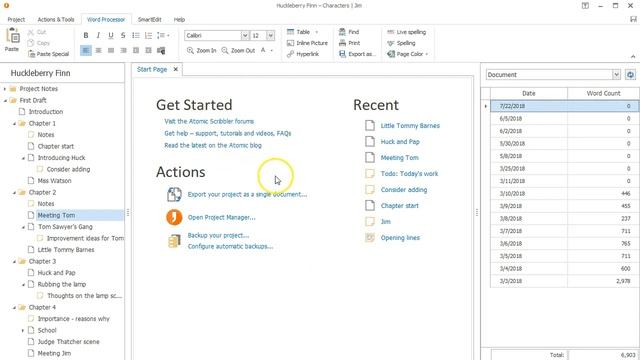Open the Document dropdown in stats panel
Image resolution: width=640 pixels, height=360 pixels.
[616, 75]
